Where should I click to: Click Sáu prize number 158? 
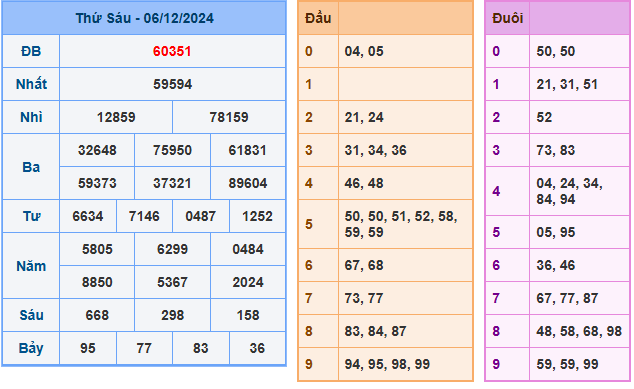click(x=247, y=315)
